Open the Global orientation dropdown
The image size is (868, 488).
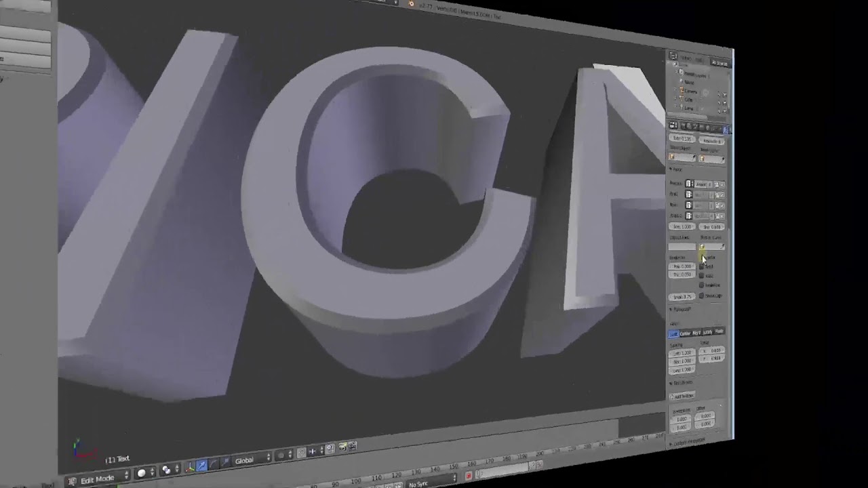coord(252,460)
